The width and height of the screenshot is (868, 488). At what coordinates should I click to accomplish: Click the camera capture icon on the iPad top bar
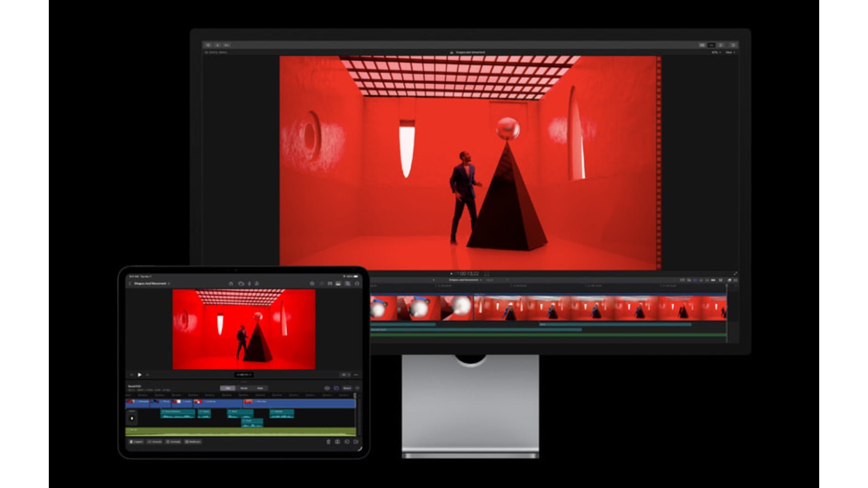241,283
